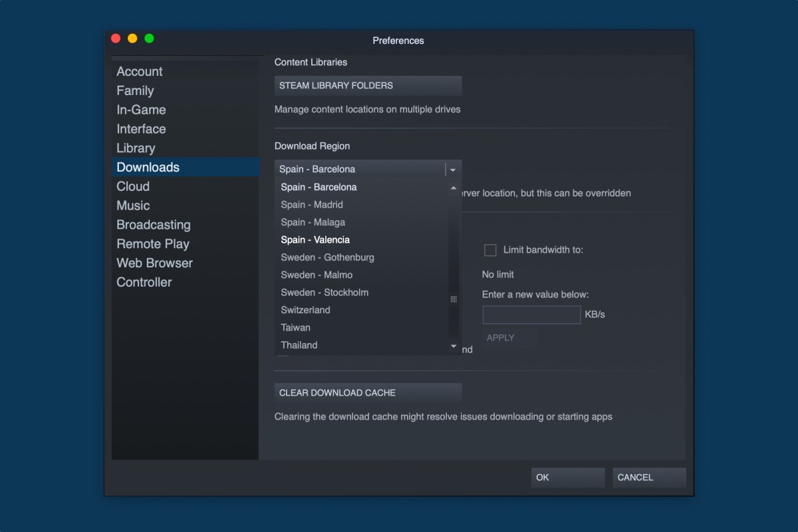798x532 pixels.
Task: Click region list scroll-down arrow
Action: click(454, 346)
